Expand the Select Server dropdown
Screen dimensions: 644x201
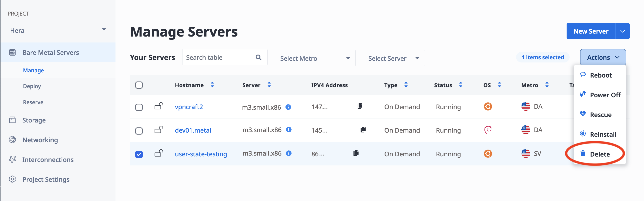tap(393, 58)
